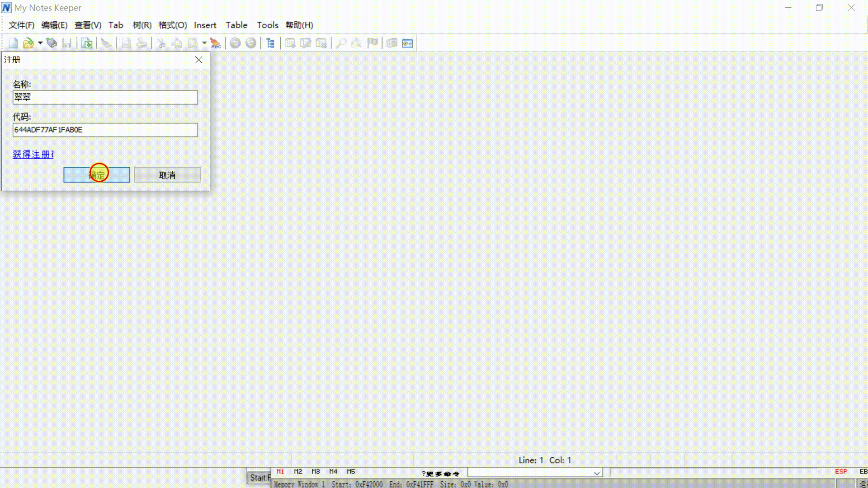Select the M4 memory tab
Viewport: 868px width, 488px height.
click(333, 472)
